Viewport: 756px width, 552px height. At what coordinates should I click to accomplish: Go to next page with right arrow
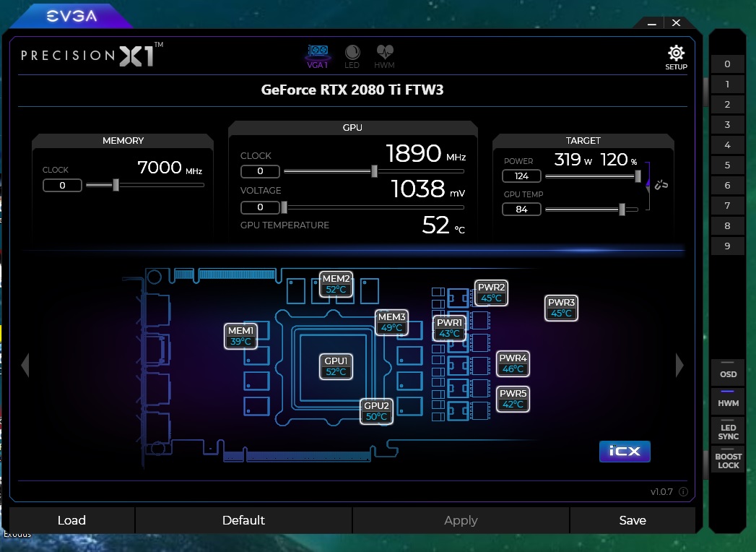(x=679, y=365)
